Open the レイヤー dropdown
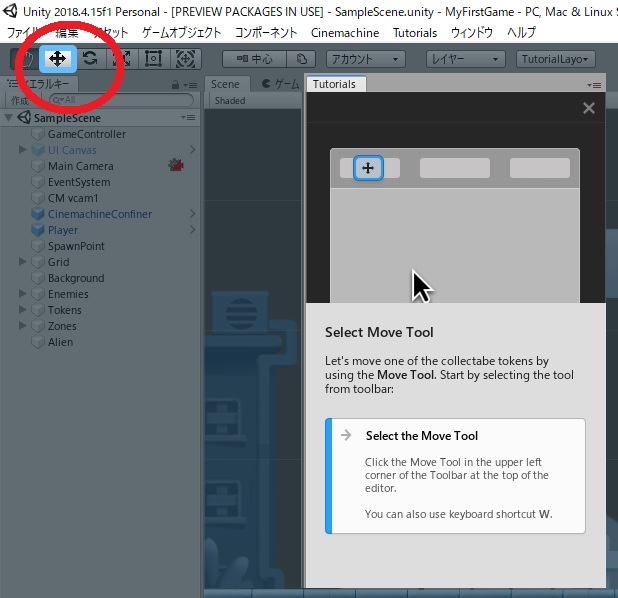Viewport: 618px width, 598px height. (465, 59)
